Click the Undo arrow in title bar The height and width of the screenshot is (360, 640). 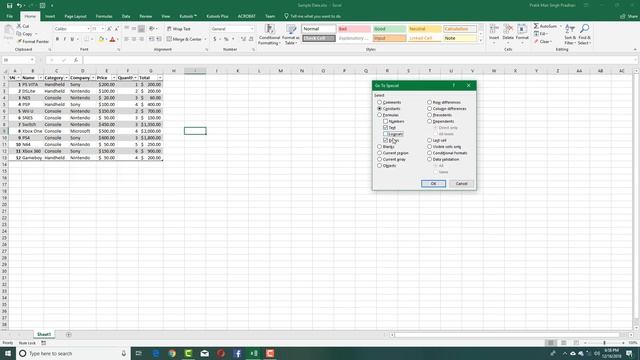[x=19, y=6]
